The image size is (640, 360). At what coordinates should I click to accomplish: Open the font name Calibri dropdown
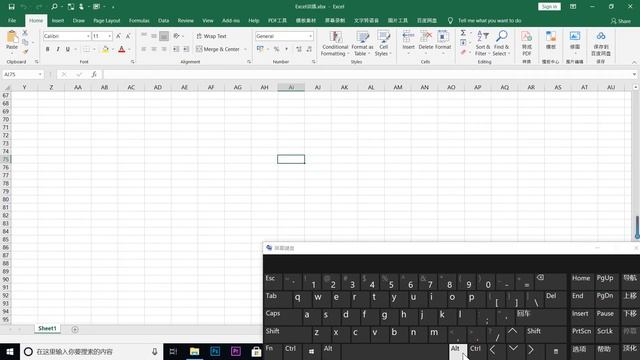tap(88, 36)
